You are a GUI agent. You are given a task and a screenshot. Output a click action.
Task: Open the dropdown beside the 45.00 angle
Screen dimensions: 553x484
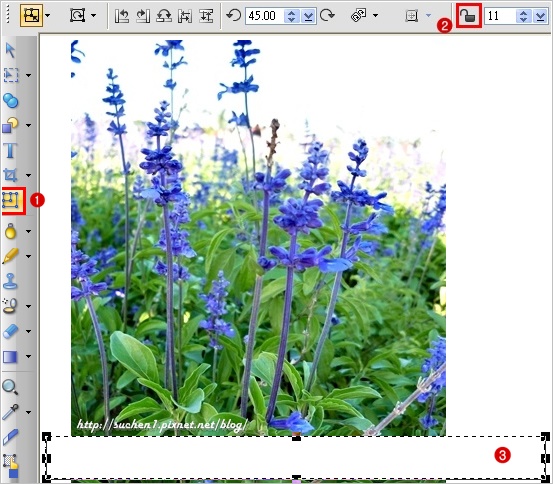tap(308, 16)
